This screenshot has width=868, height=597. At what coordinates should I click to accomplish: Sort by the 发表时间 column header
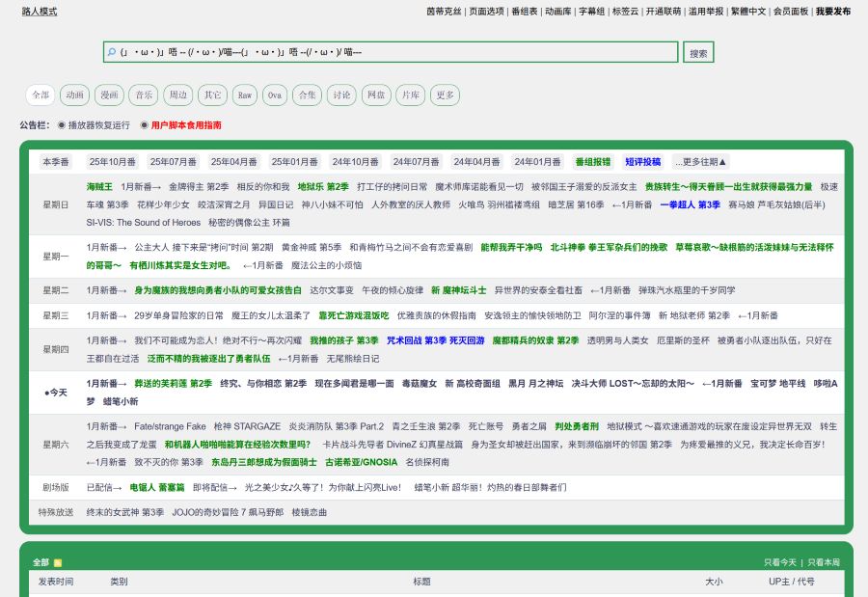click(56, 583)
